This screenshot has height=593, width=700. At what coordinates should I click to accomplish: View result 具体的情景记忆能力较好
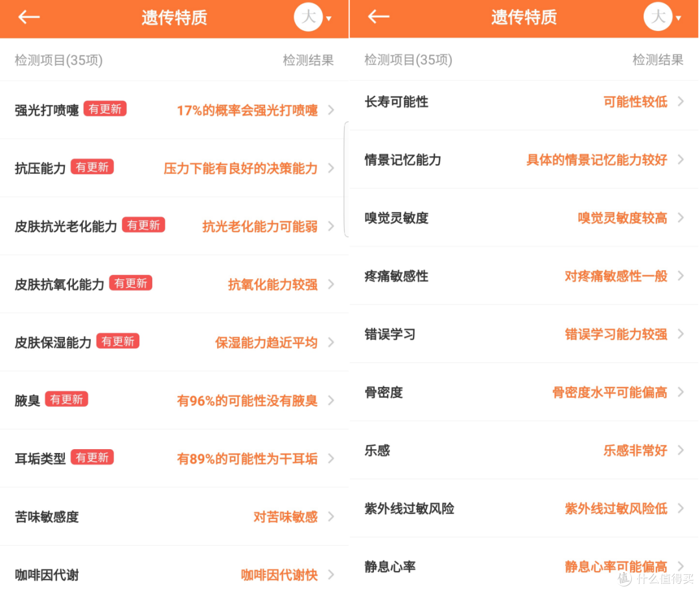pyautogui.click(x=597, y=160)
